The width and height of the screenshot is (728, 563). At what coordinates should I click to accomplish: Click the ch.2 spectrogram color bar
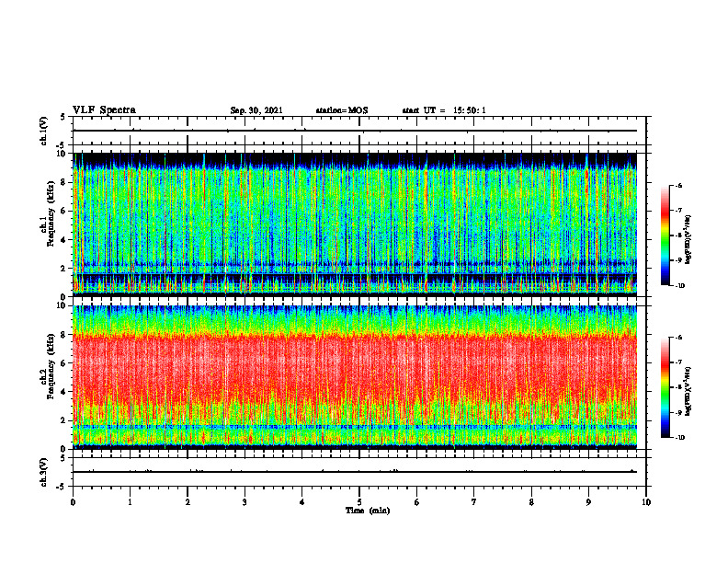(665, 387)
